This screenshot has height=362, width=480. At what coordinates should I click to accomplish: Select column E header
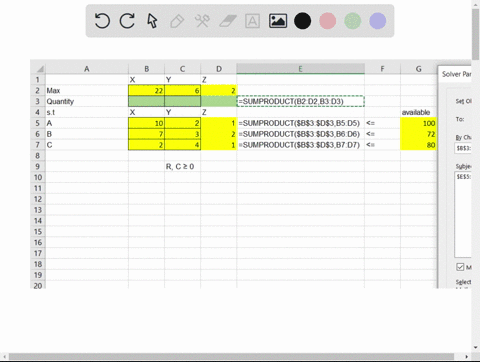click(300, 69)
